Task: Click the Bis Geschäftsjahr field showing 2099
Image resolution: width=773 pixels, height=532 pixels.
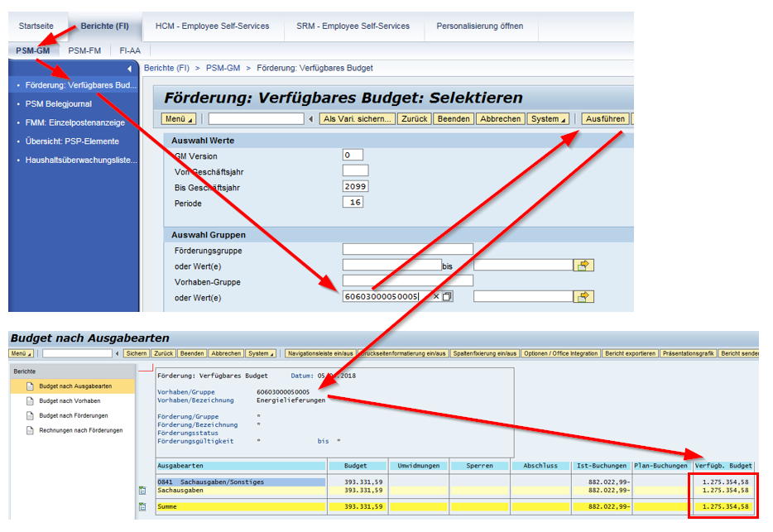Action: [355, 186]
